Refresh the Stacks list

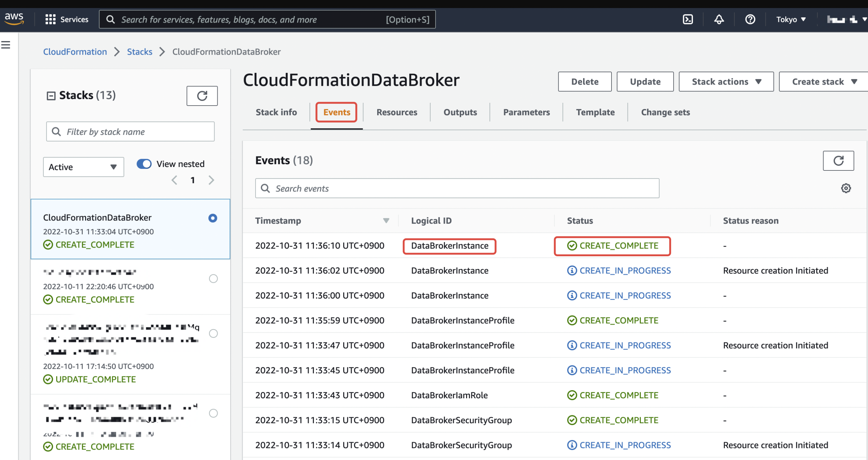tap(202, 96)
